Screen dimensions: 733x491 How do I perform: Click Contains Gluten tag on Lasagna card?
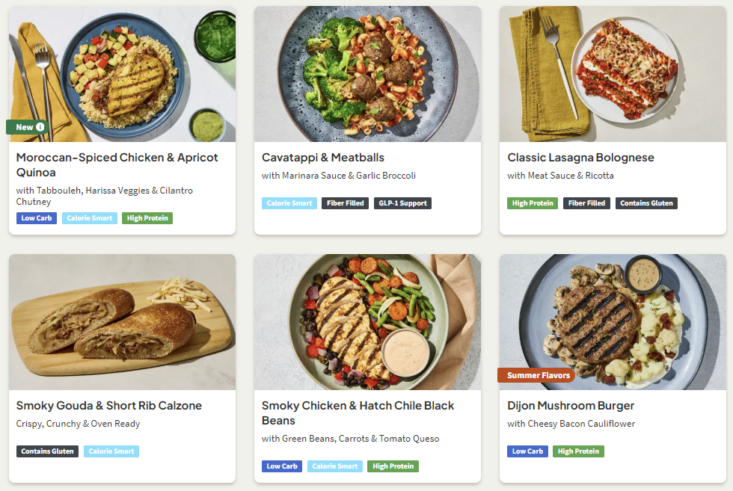click(x=647, y=203)
